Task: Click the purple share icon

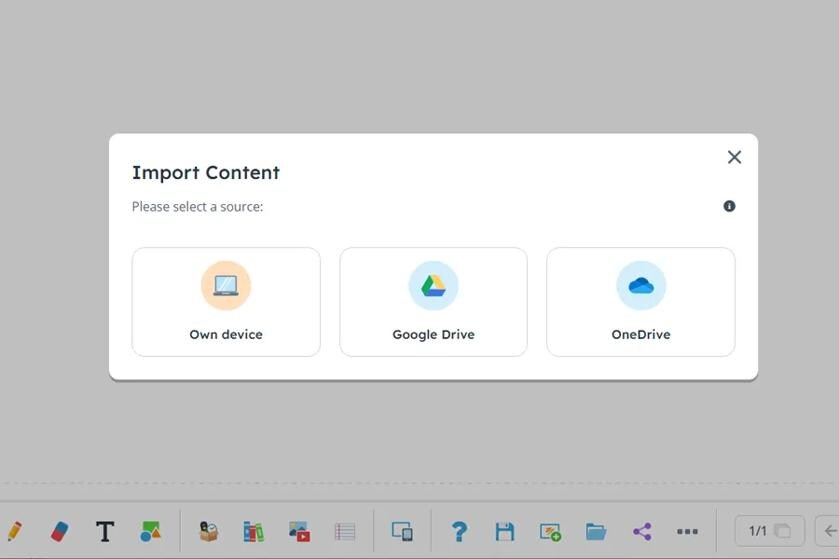Action: coord(642,531)
